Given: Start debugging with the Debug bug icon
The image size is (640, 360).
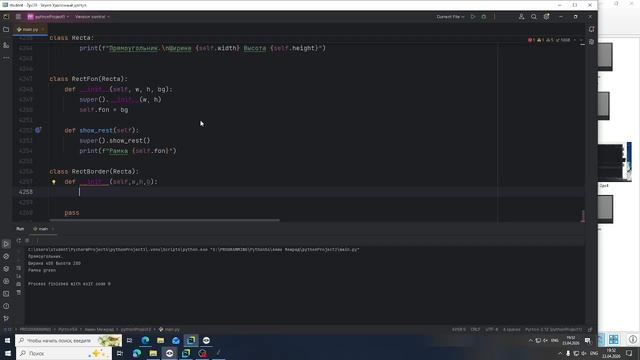Looking at the screenshot, I should 484,17.
